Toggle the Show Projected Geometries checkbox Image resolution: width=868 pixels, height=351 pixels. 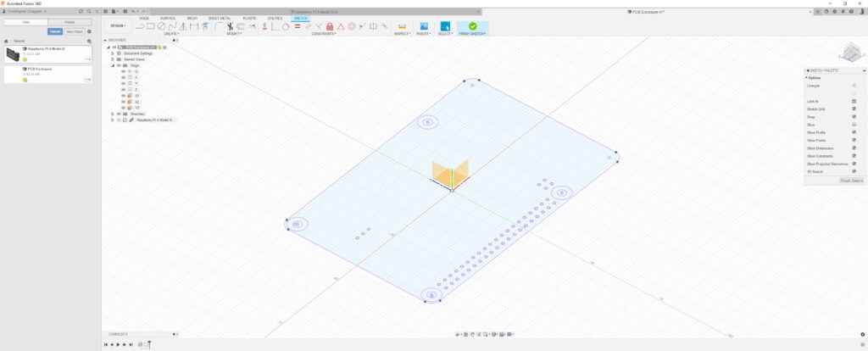coord(854,164)
